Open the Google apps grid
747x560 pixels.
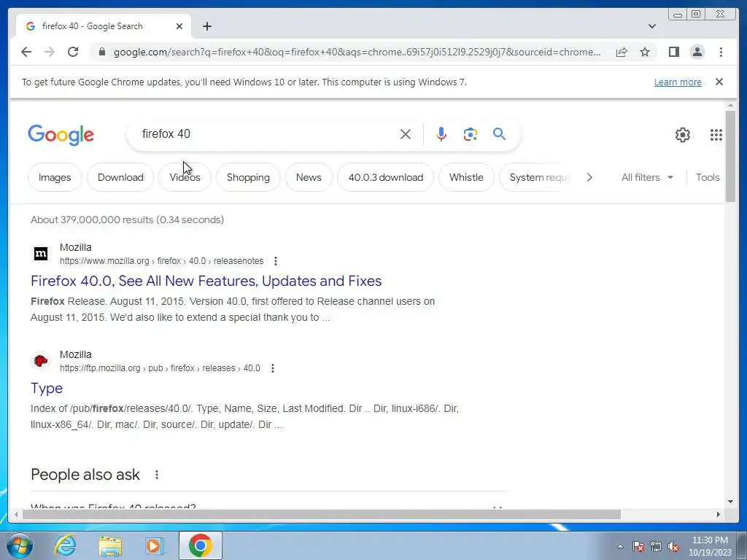point(716,135)
